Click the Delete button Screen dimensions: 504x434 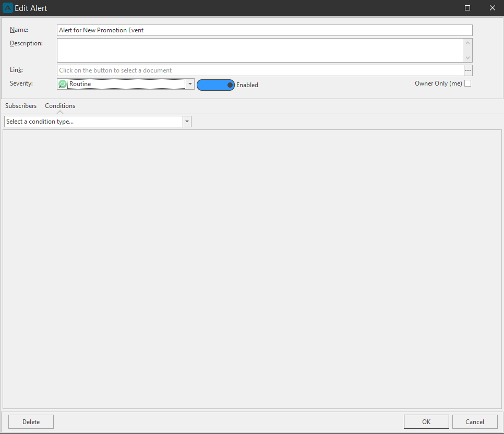coord(31,422)
